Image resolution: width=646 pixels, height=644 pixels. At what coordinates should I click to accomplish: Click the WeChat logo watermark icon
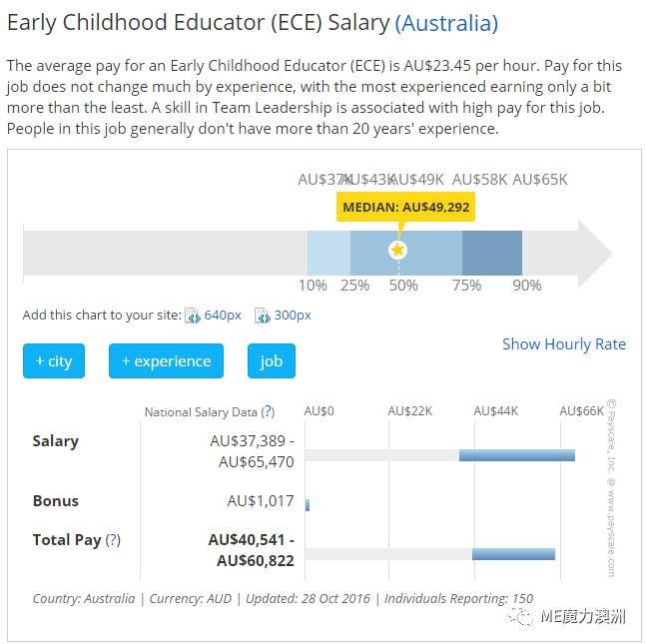click(520, 616)
